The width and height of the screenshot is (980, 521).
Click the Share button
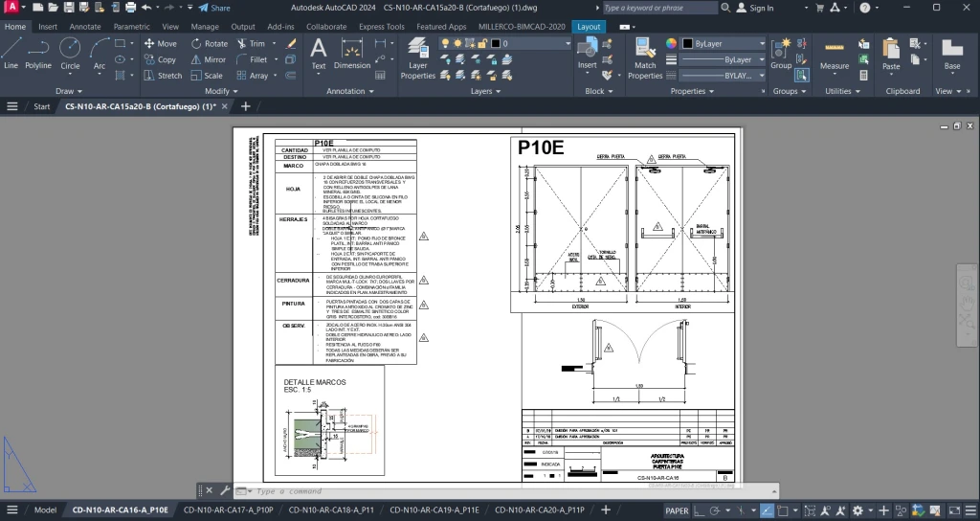(x=214, y=8)
